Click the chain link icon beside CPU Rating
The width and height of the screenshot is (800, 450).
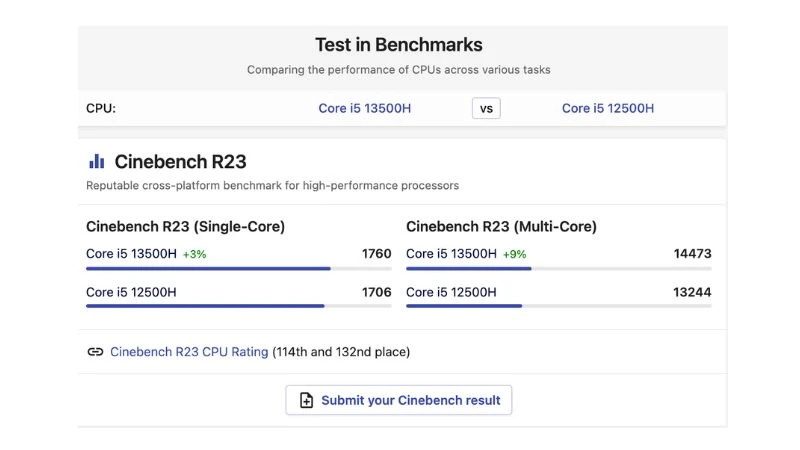95,352
